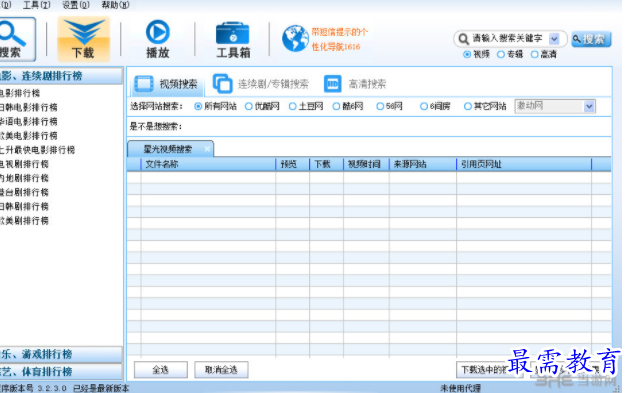Open the 设置(O) menu

pos(76,5)
